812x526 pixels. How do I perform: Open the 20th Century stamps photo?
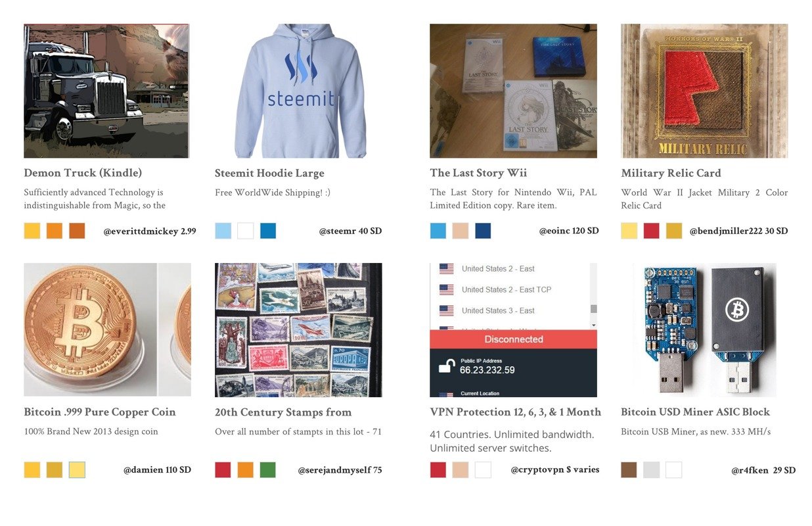coord(298,330)
